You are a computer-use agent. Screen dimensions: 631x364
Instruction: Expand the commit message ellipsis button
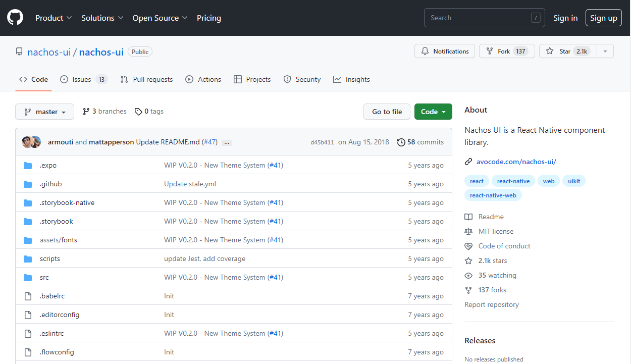coord(227,142)
